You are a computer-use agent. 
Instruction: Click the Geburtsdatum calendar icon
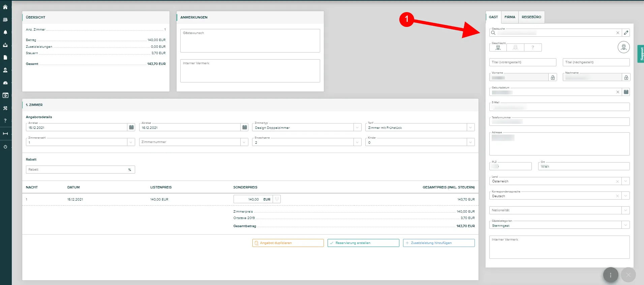point(626,92)
